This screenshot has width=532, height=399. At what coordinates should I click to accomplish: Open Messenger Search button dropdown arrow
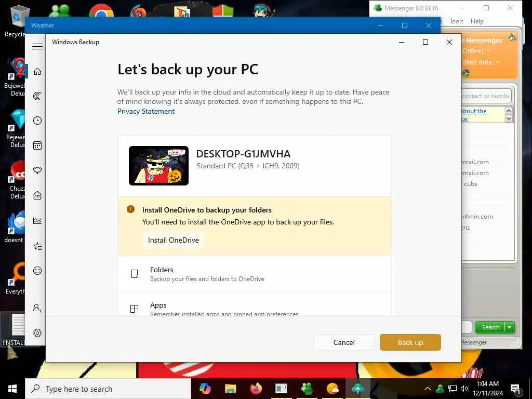pos(510,327)
